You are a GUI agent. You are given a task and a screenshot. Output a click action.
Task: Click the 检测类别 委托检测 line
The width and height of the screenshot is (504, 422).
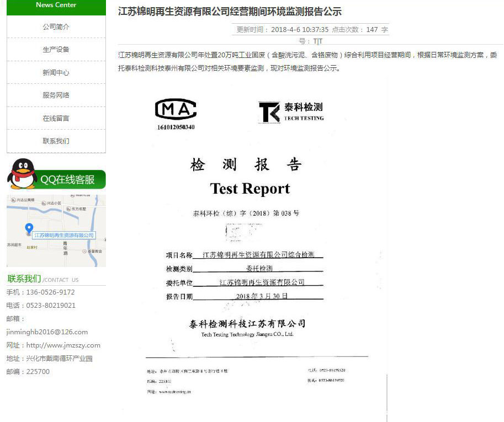tap(245, 269)
